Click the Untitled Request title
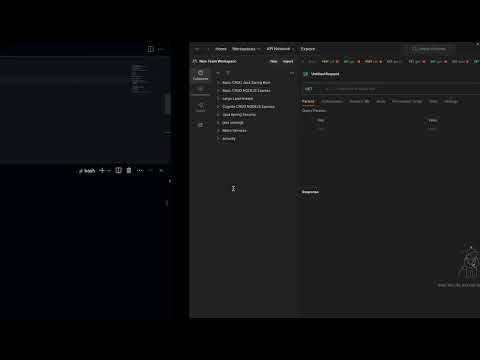The height and width of the screenshot is (360, 480). [325, 74]
